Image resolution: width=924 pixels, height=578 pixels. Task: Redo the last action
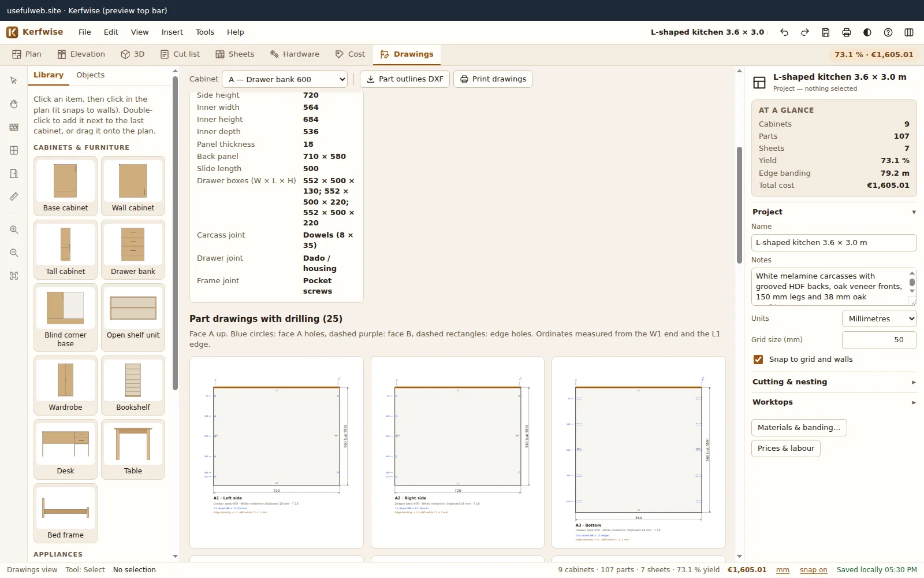805,32
